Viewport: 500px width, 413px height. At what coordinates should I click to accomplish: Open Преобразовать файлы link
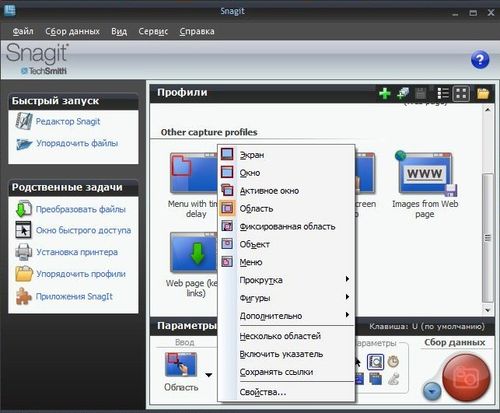[81, 209]
